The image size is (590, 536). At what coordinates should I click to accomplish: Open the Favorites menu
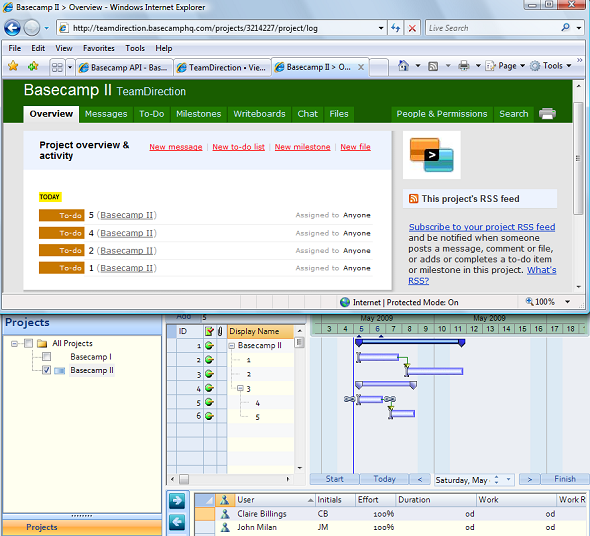click(99, 48)
